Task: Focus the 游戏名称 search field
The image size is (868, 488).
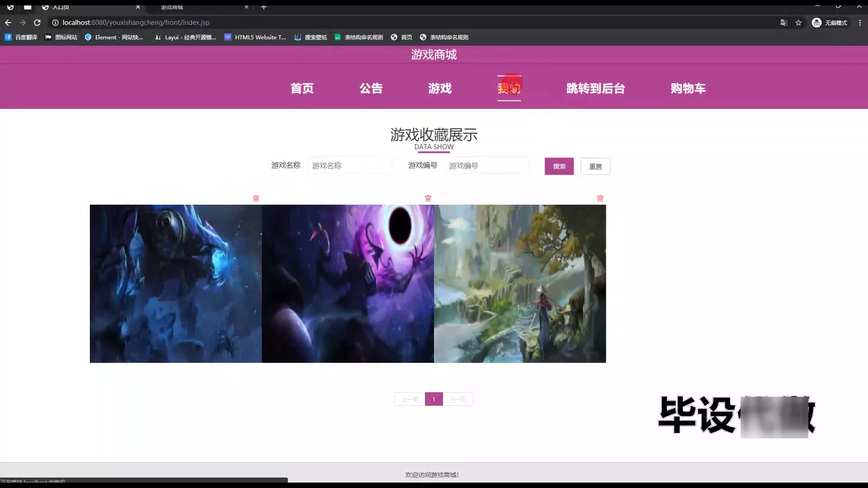Action: (349, 165)
